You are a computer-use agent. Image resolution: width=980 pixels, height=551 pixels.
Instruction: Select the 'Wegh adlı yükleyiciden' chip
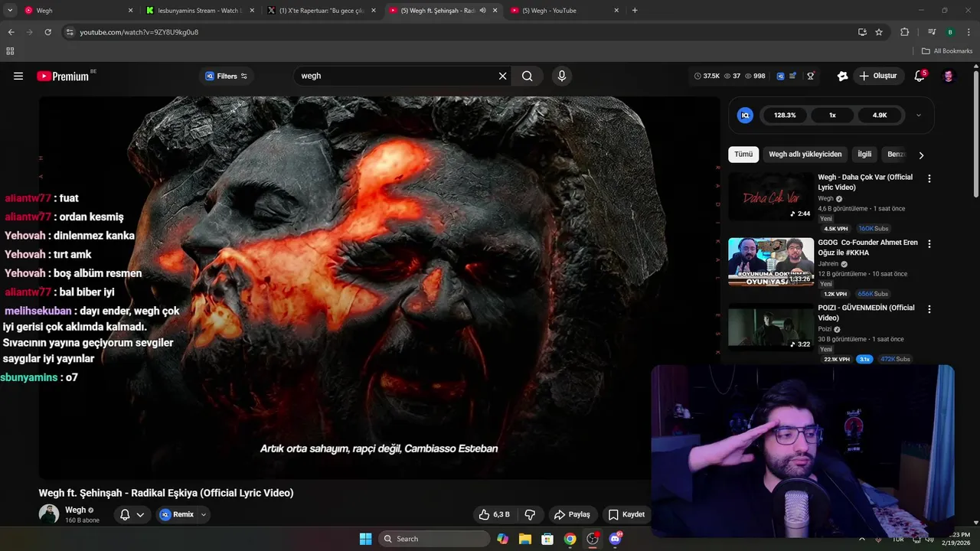coord(805,154)
